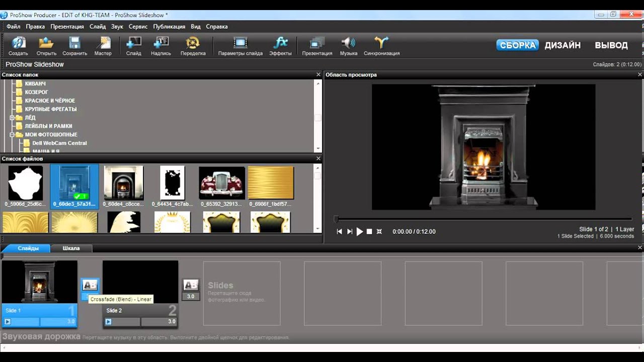Click the Создать (New) toolbar icon
This screenshot has width=644, height=362.
click(18, 45)
